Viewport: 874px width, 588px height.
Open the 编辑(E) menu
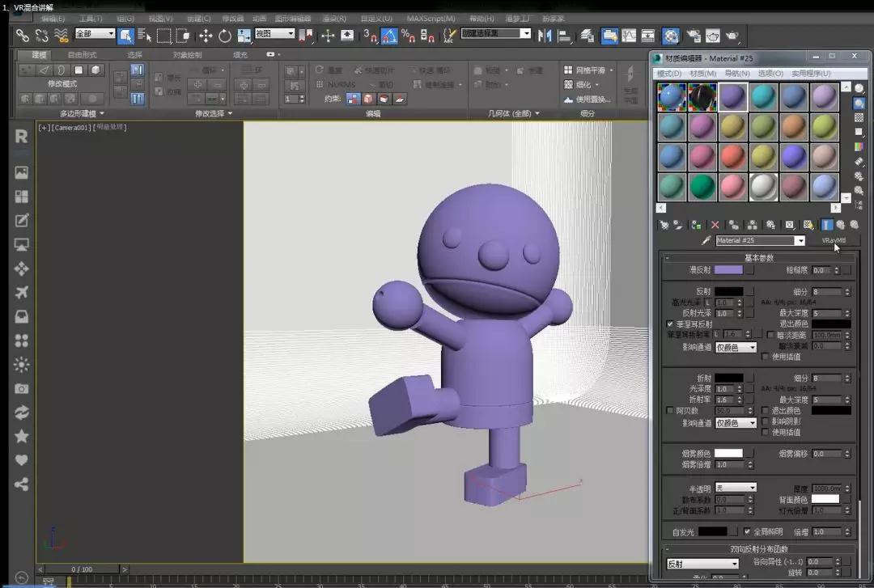pos(53,19)
